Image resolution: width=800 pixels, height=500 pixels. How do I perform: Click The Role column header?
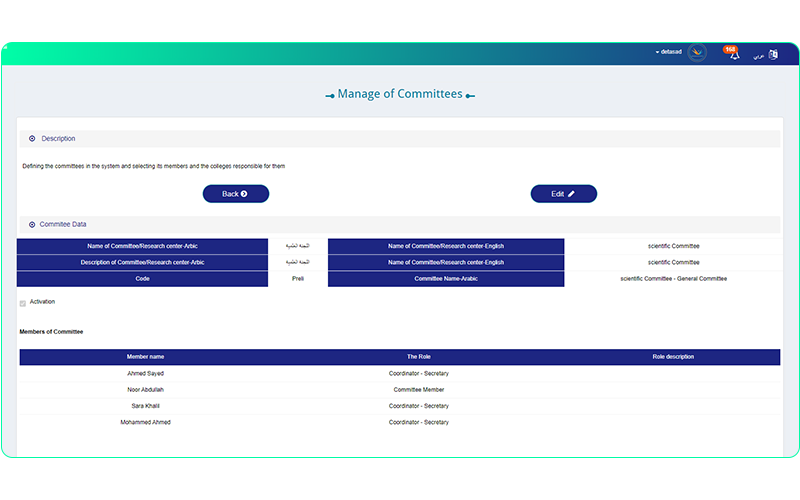pyautogui.click(x=418, y=357)
